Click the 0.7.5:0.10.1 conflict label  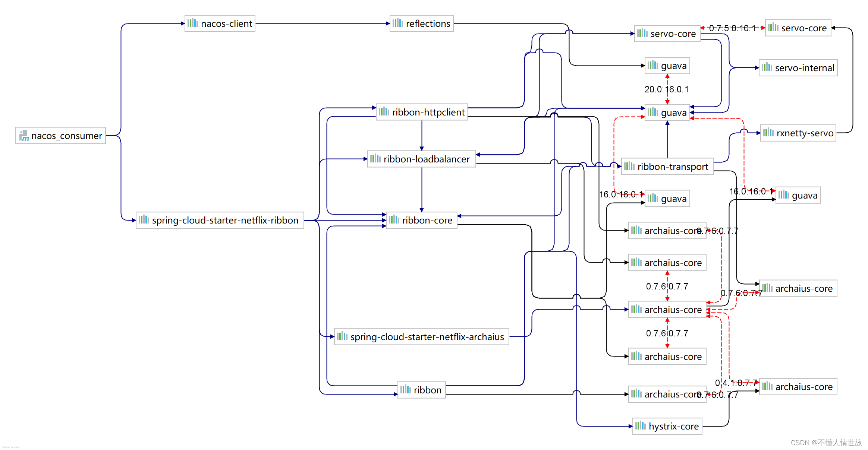pyautogui.click(x=733, y=28)
